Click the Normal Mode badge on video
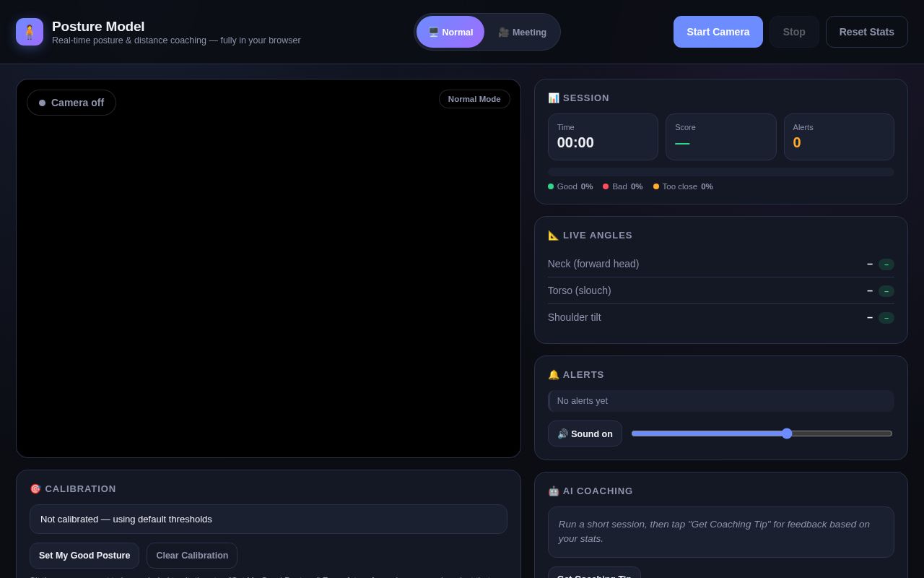Screen dimensions: 924x578 pos(474,99)
